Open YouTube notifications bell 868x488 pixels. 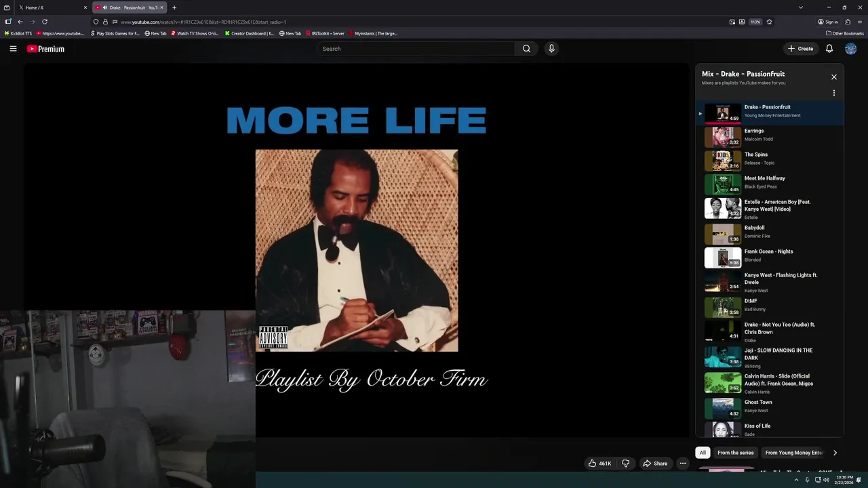[x=829, y=49]
